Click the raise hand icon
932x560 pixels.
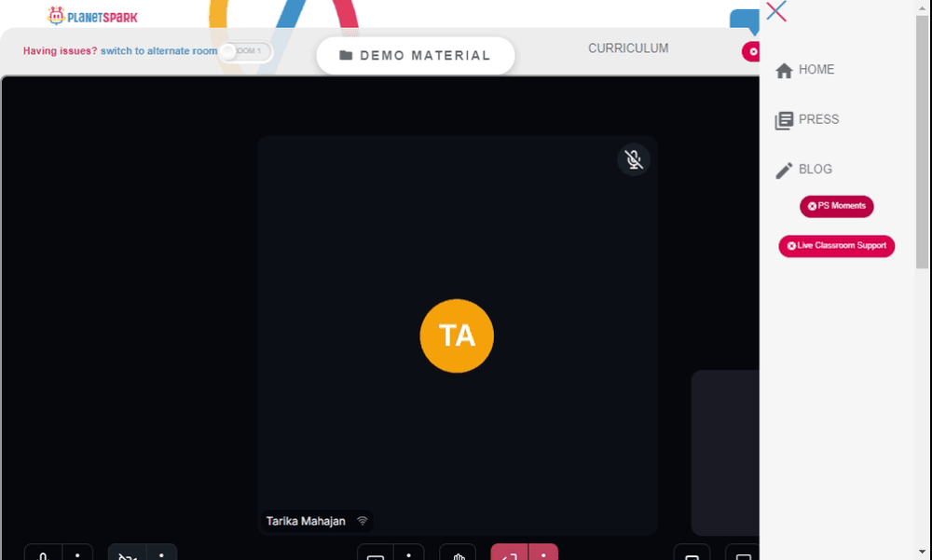[458, 554]
